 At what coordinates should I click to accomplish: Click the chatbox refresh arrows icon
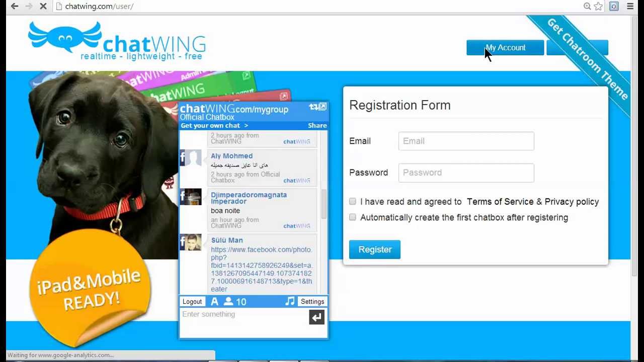click(x=313, y=107)
